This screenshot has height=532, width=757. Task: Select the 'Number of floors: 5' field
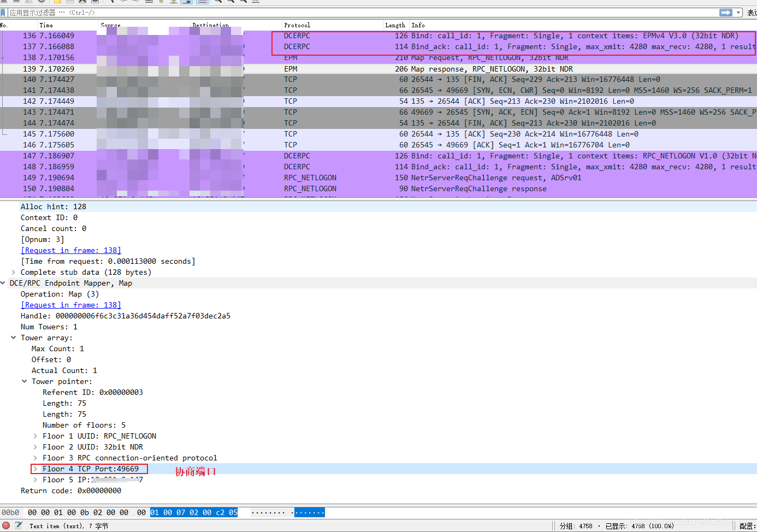click(x=84, y=425)
